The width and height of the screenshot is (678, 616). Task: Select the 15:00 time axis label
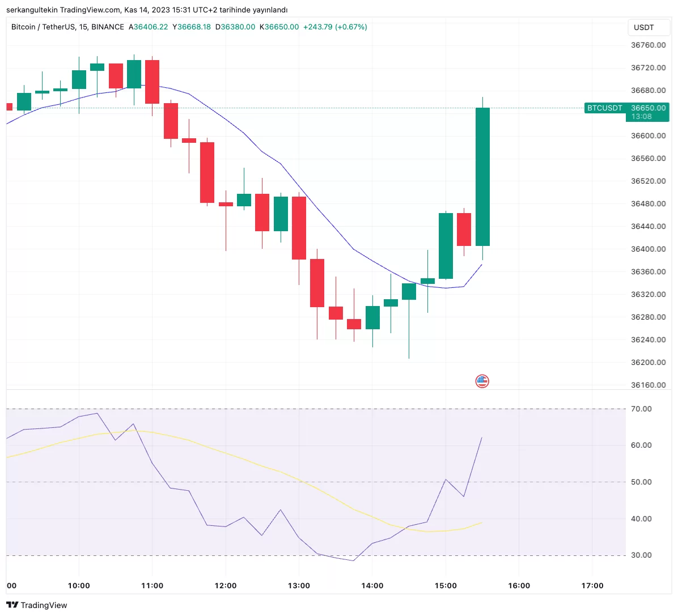pyautogui.click(x=446, y=585)
